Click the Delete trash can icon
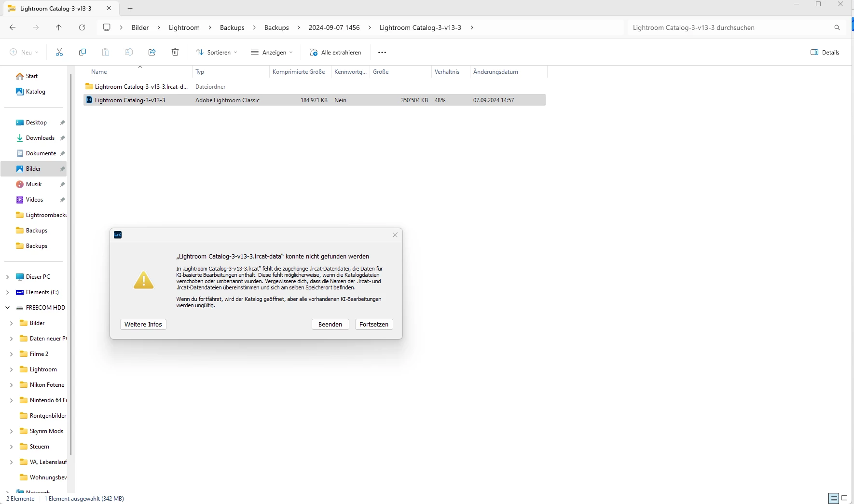 pos(175,52)
